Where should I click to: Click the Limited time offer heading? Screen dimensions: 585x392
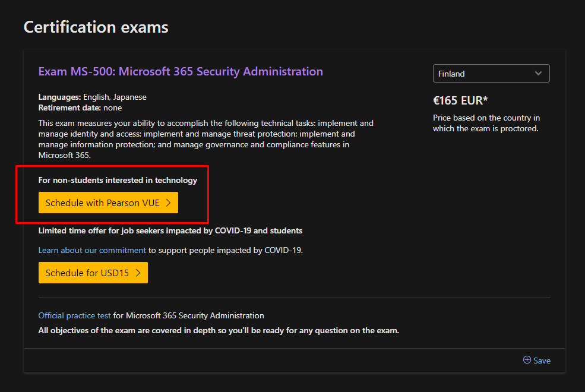[x=170, y=230]
